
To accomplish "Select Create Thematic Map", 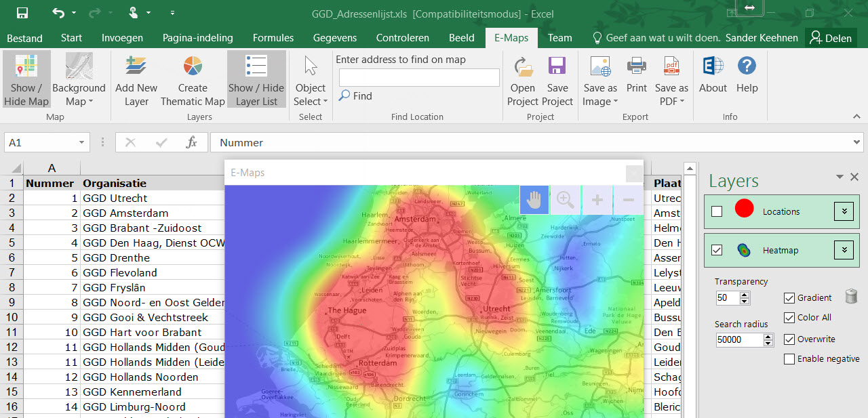I will (192, 79).
